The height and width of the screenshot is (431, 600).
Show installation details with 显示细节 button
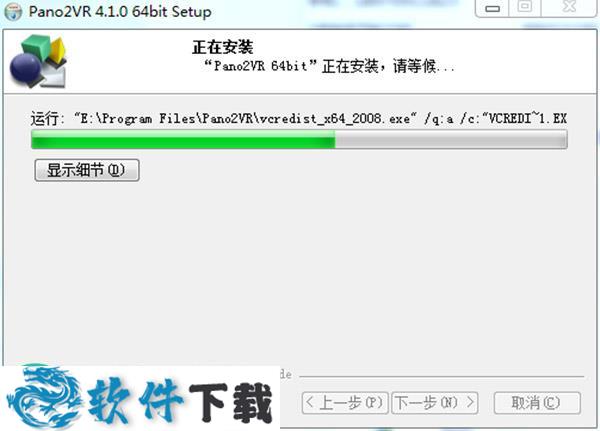(87, 170)
